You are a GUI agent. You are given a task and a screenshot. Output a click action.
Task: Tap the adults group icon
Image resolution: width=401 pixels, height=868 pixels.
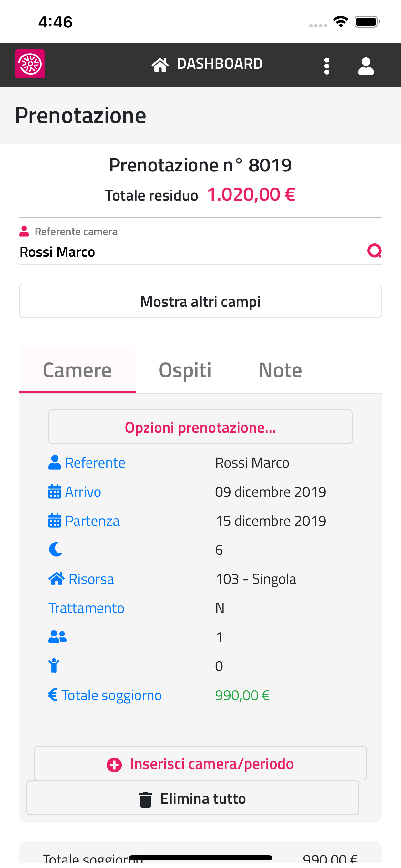coord(57,637)
